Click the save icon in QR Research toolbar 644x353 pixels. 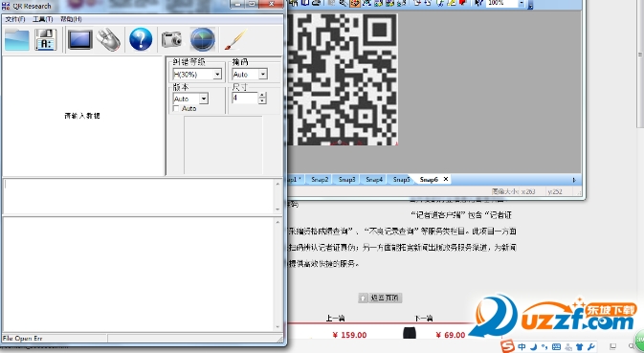45,40
